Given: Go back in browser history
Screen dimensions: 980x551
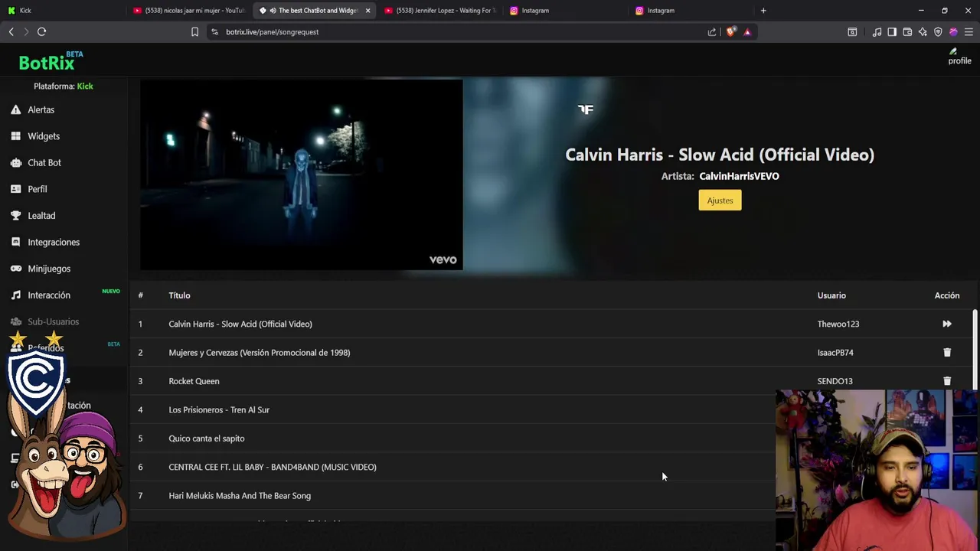Looking at the screenshot, I should (11, 31).
